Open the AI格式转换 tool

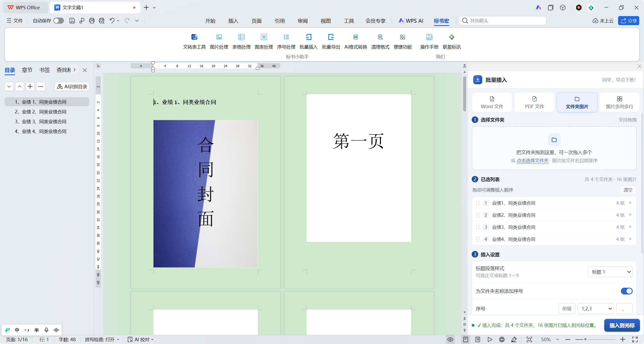click(355, 41)
